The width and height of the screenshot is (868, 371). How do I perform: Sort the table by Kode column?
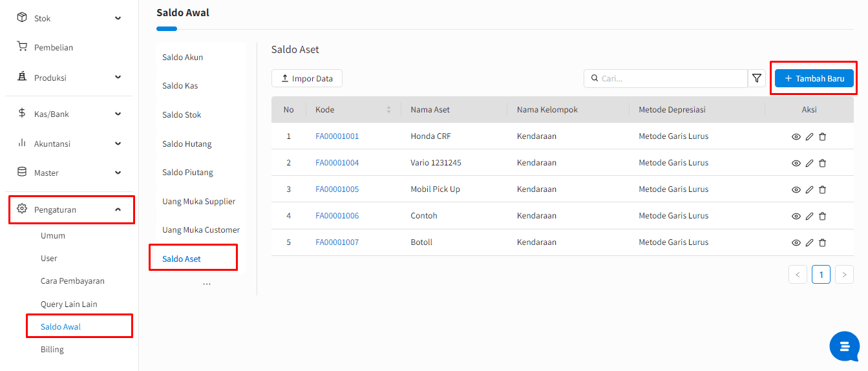click(x=388, y=110)
